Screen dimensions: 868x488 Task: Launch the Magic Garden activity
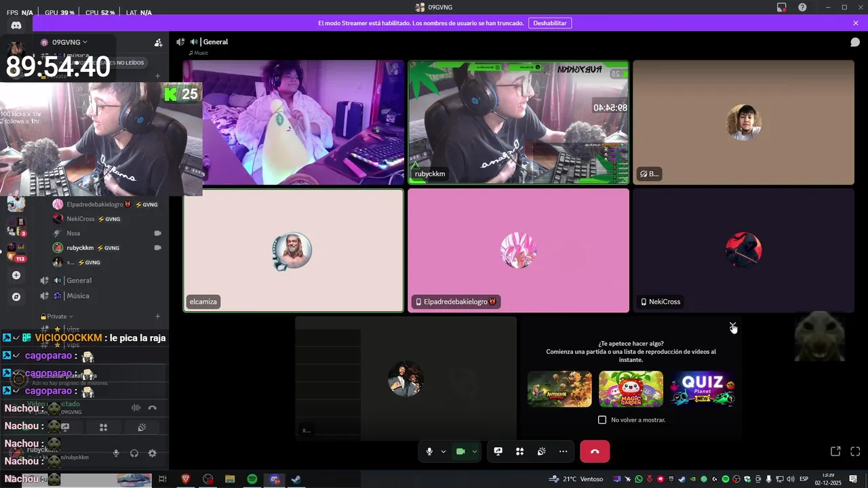pyautogui.click(x=631, y=389)
